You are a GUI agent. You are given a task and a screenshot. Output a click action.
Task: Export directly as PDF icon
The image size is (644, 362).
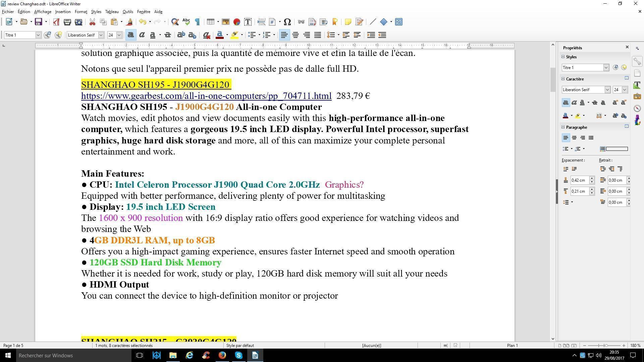click(56, 22)
